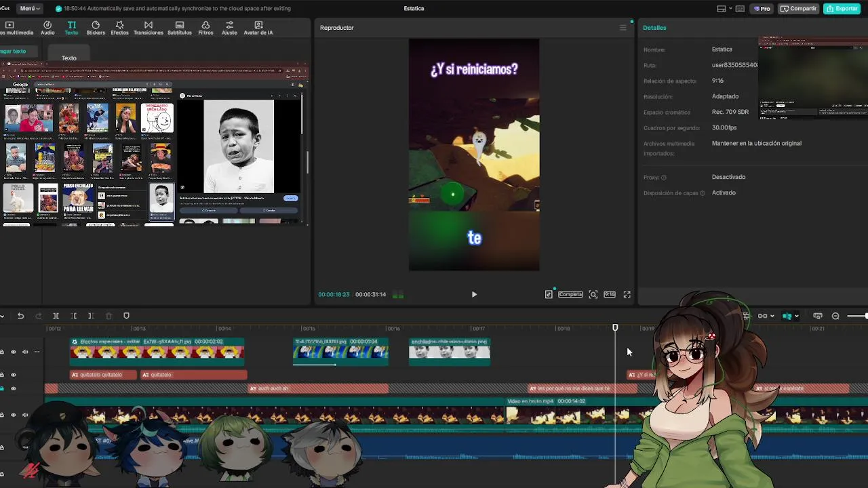Enter fullscreen player mode
This screenshot has width=868, height=488.
pyautogui.click(x=627, y=294)
